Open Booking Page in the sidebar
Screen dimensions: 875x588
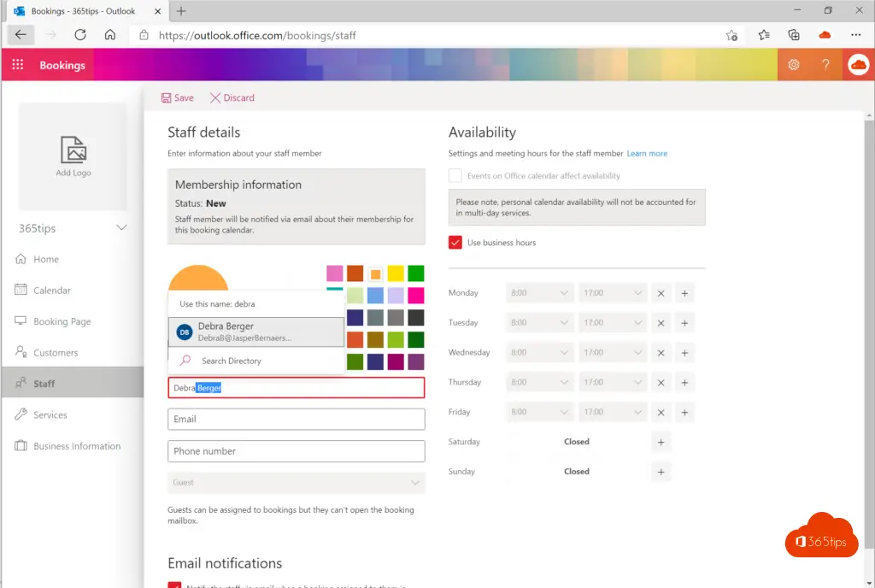pyautogui.click(x=62, y=321)
